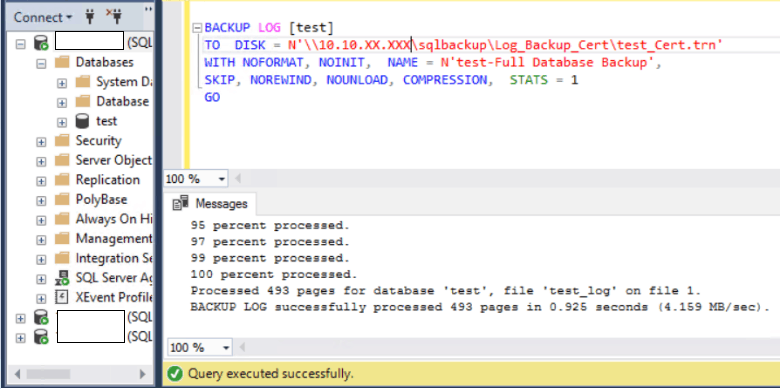The image size is (782, 389).
Task: Open the query editor zoom 100 % dropdown
Action: 222,179
